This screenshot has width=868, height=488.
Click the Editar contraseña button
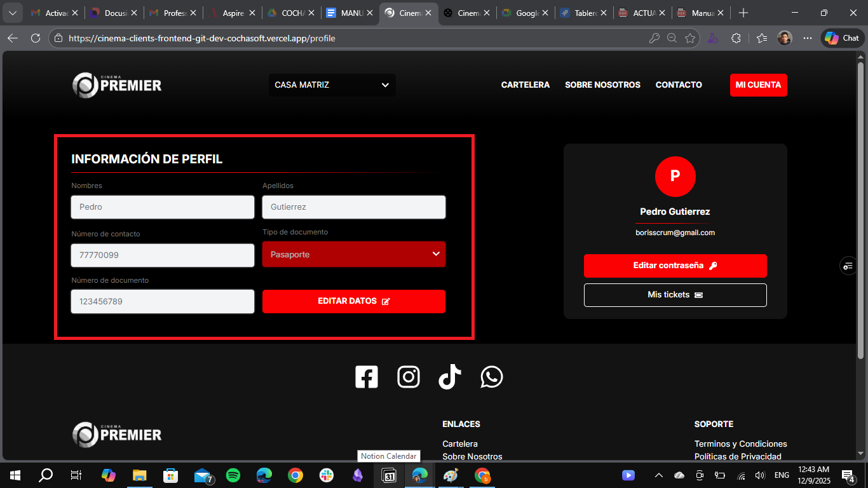(x=675, y=266)
